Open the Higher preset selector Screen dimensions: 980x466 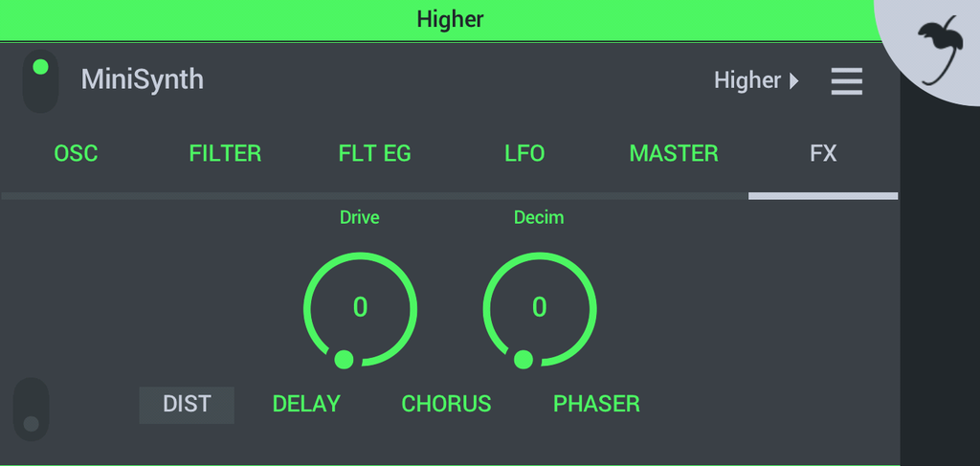tap(756, 80)
